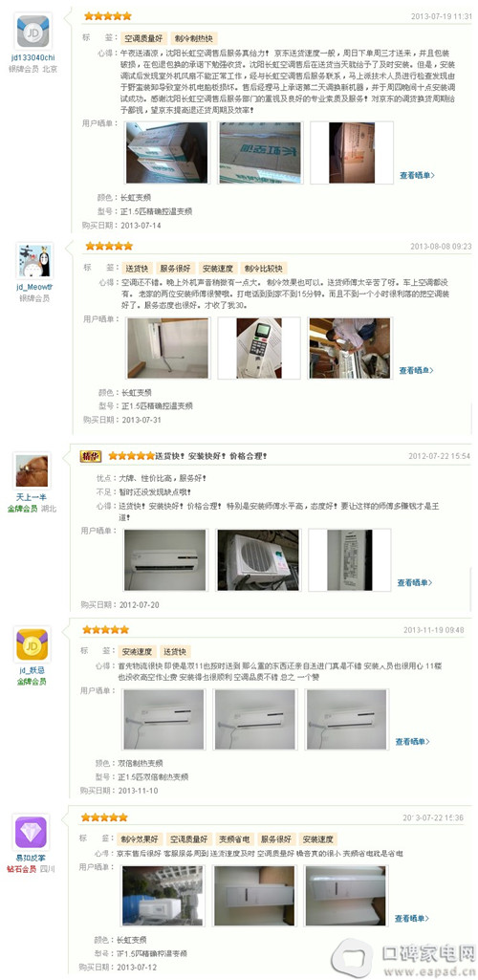Click the 服务很好 tag in second review
Viewport: 478px width, 980px height.
point(174,268)
